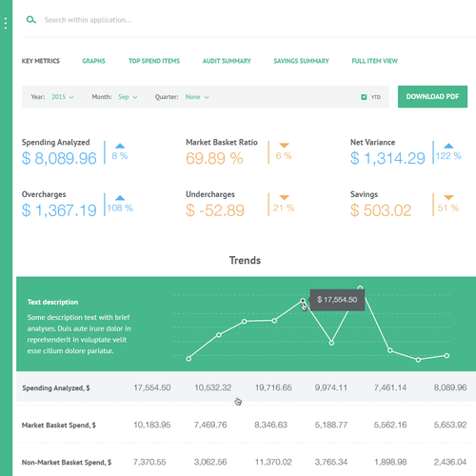Click the 5,562.16 table cell
The image size is (476, 476).
point(390,425)
